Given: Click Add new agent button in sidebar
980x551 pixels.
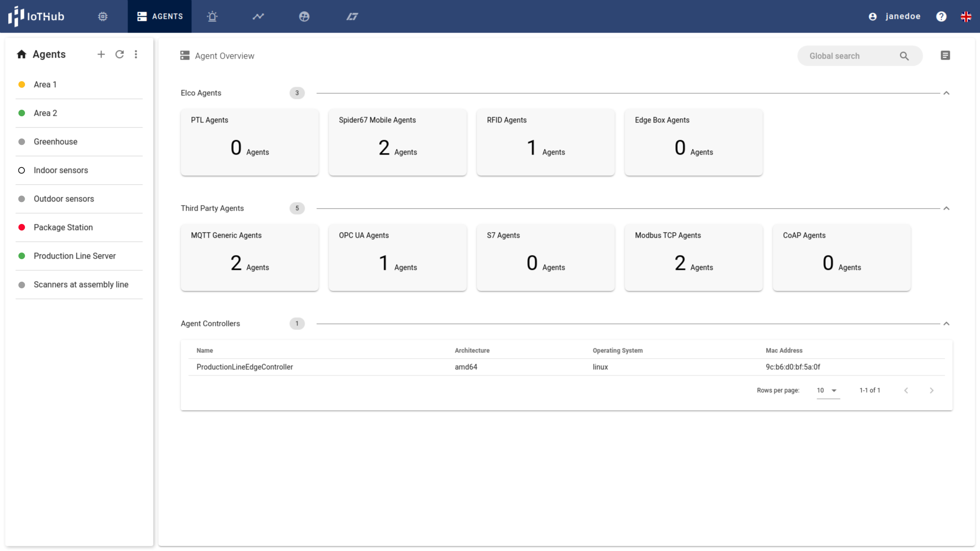Looking at the screenshot, I should pyautogui.click(x=102, y=55).
